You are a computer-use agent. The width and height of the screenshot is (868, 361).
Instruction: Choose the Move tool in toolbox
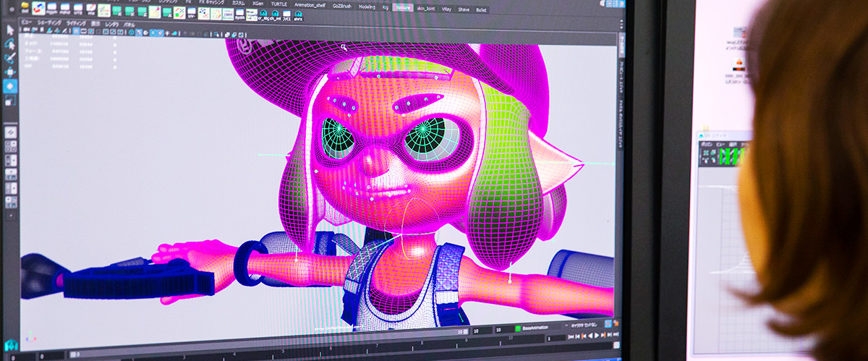[x=10, y=72]
